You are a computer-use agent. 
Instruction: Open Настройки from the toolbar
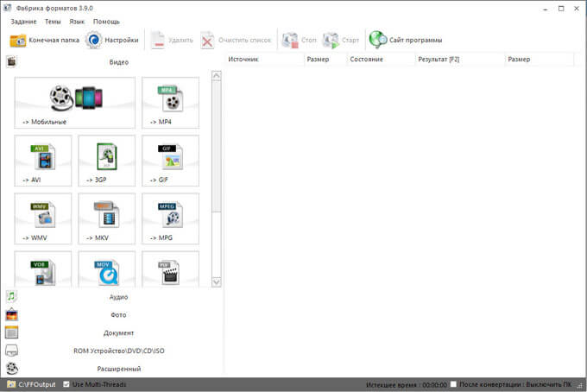pos(112,40)
